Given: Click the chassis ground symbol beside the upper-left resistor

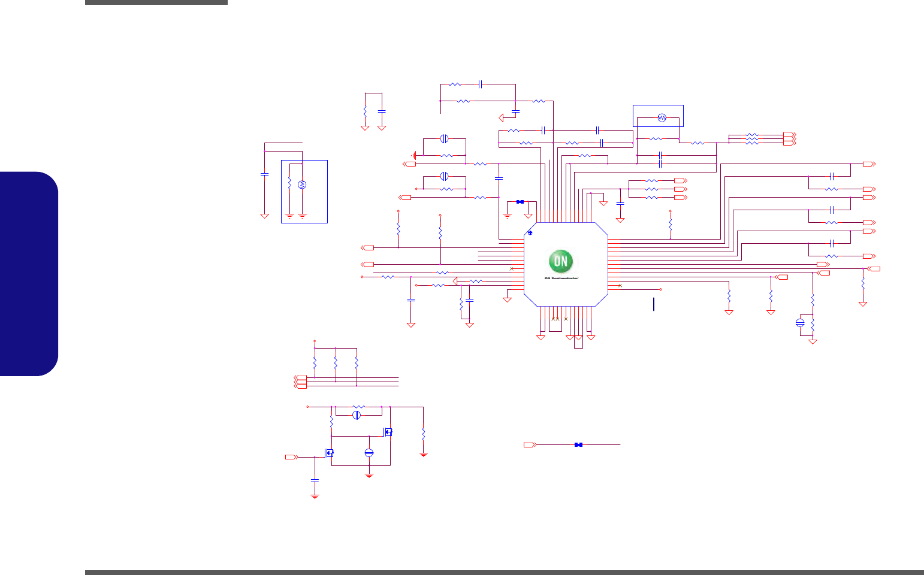Looking at the screenshot, I should (413, 155).
